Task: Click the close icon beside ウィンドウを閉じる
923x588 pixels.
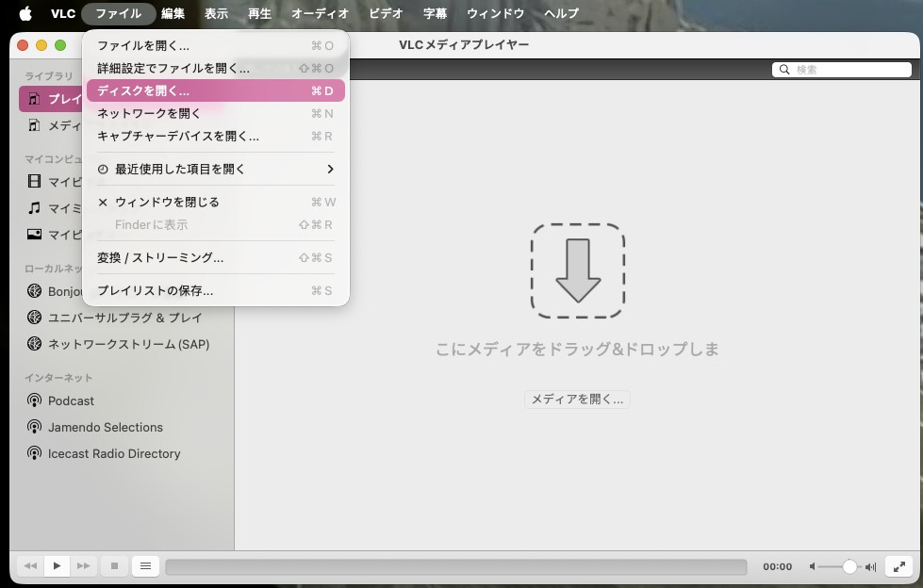Action: click(x=103, y=202)
